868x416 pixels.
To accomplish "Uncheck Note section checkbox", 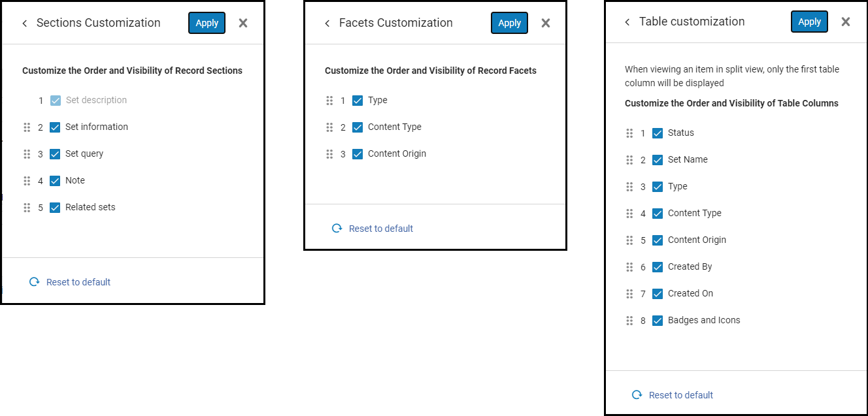I will [55, 181].
